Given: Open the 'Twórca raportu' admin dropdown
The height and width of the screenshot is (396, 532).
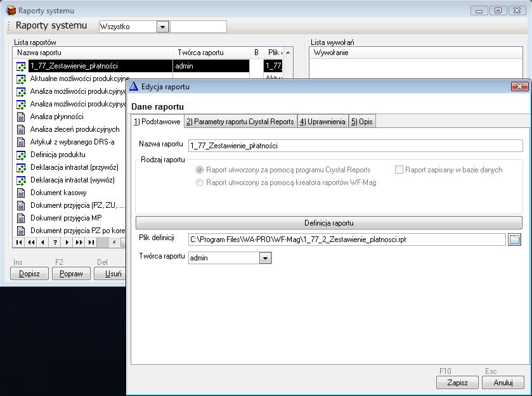Looking at the screenshot, I should (266, 258).
